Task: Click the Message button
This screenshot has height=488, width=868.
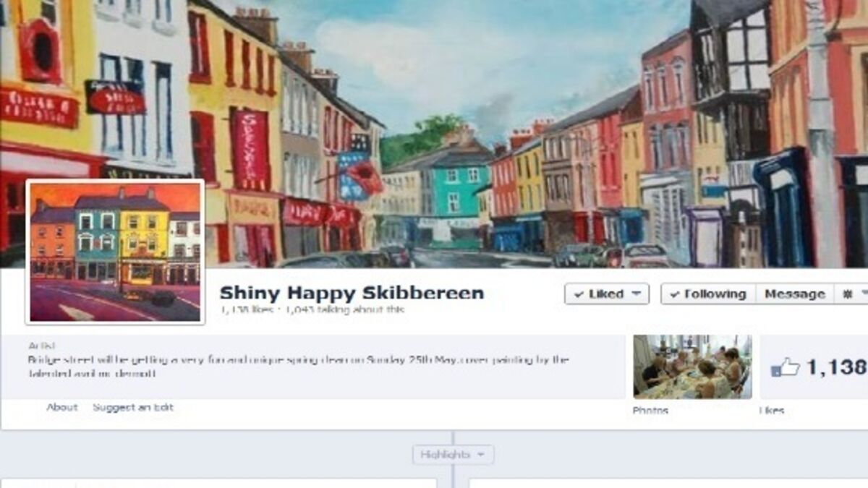Action: click(x=794, y=294)
